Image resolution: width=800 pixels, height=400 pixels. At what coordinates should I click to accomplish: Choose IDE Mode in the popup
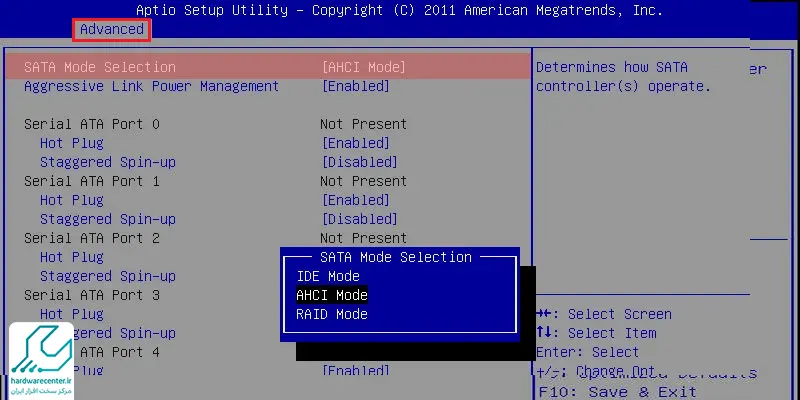click(328, 276)
